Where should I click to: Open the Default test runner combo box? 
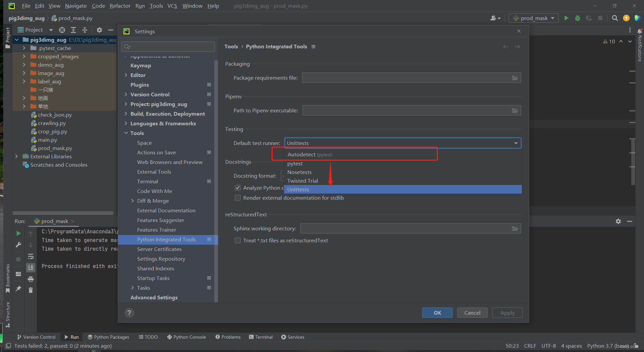click(x=403, y=143)
